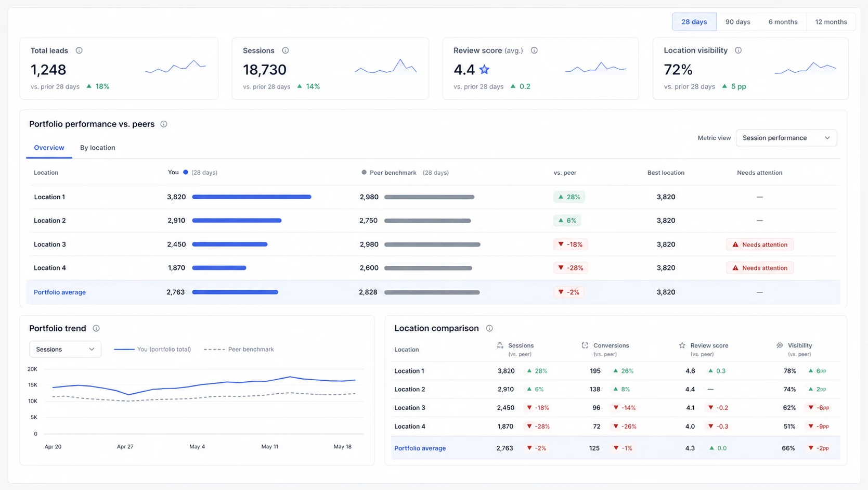The height and width of the screenshot is (490, 868).
Task: Click Needs attention badge for Location 3
Action: point(760,244)
